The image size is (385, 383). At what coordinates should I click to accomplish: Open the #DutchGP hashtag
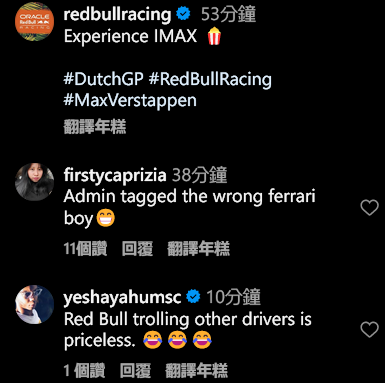tap(103, 79)
